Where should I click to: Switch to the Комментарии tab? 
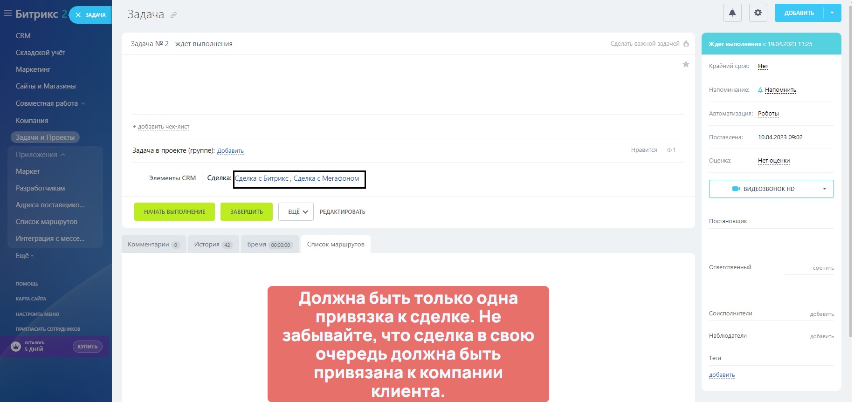click(154, 245)
